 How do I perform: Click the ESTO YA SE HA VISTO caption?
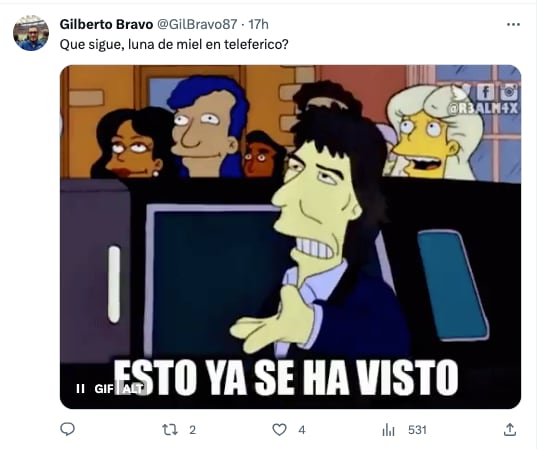286,377
